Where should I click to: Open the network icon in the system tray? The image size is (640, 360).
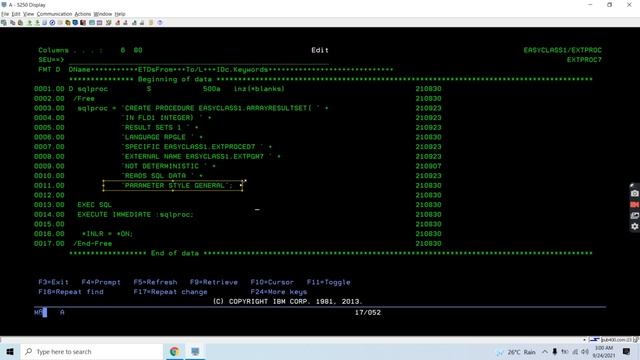[575, 352]
